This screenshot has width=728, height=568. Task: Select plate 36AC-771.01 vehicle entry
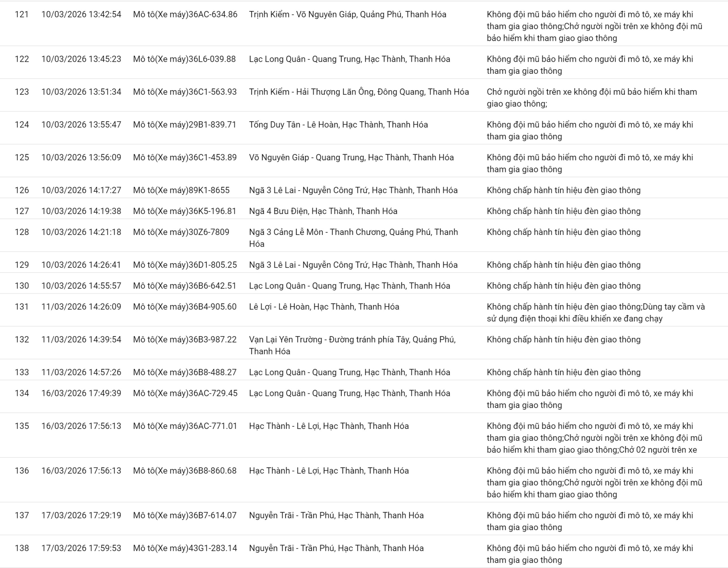(x=185, y=426)
